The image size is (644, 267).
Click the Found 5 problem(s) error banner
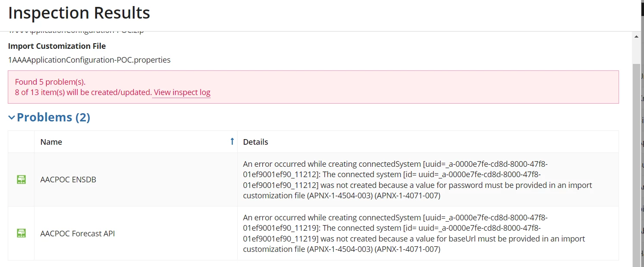click(313, 87)
